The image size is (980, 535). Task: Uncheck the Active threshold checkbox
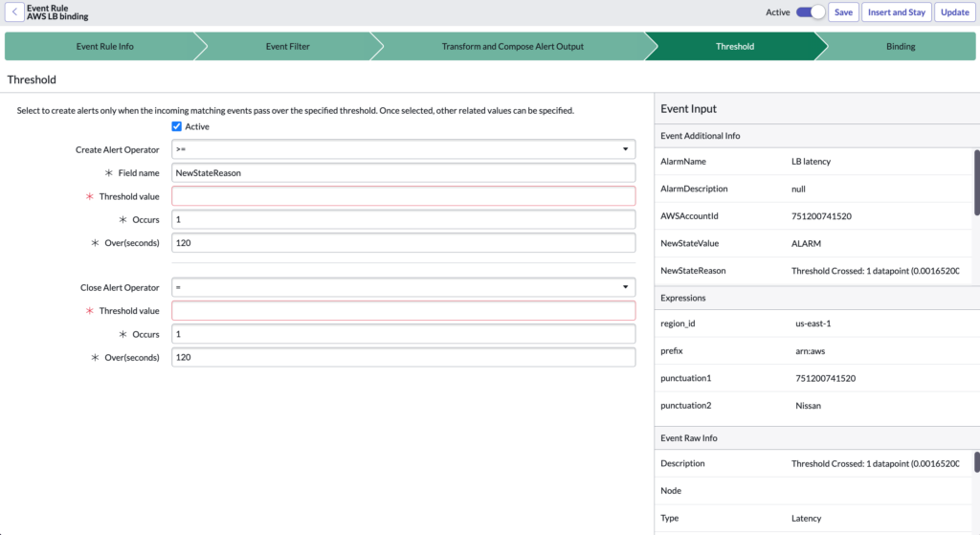point(176,126)
